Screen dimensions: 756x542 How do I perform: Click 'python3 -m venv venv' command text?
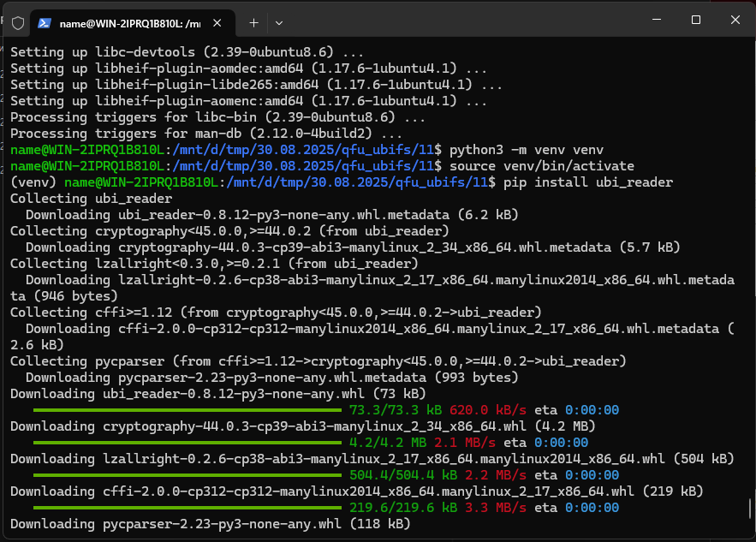click(527, 150)
